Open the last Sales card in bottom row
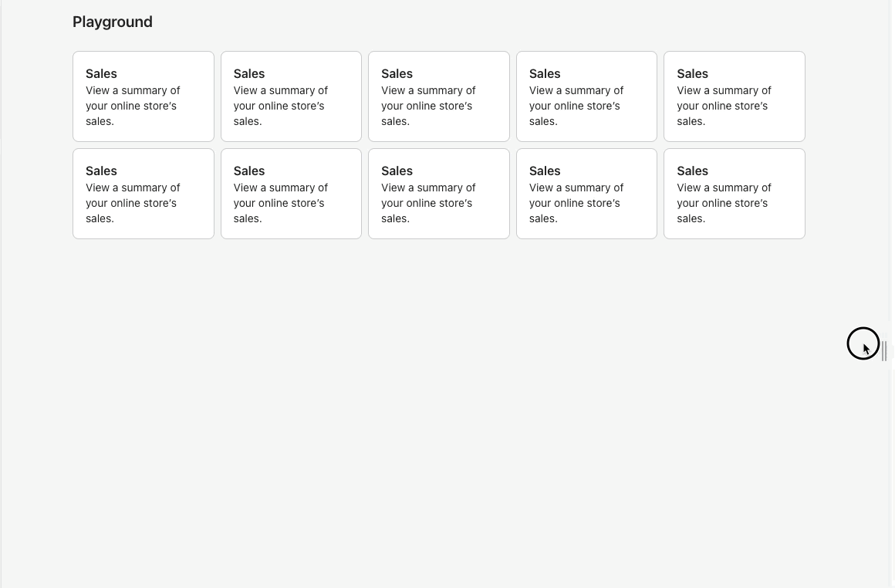This screenshot has height=588, width=895. click(734, 193)
